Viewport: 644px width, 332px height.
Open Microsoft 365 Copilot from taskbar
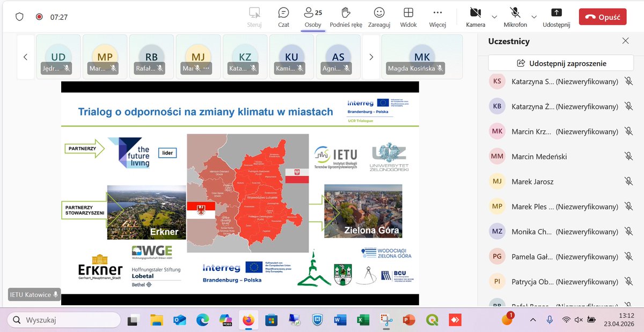pyautogui.click(x=225, y=320)
